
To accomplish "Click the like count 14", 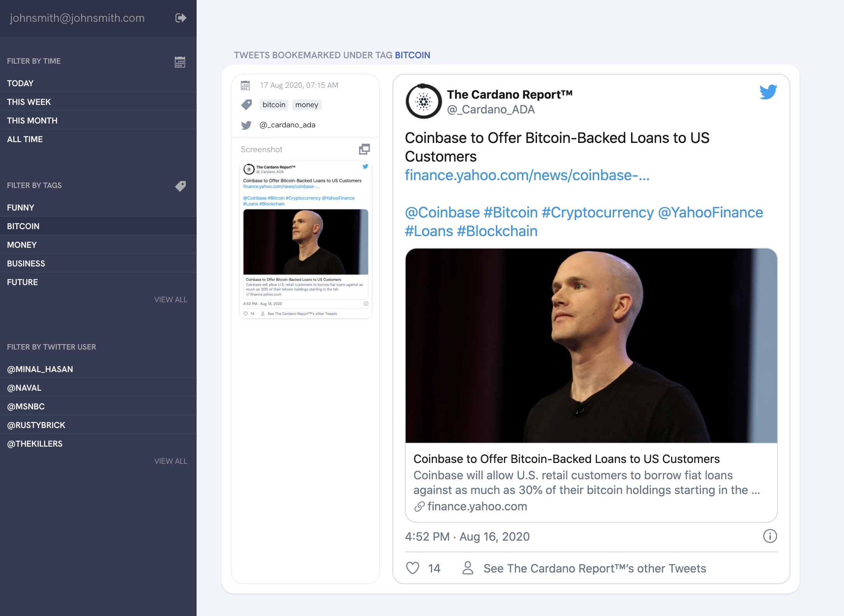I will (x=434, y=568).
